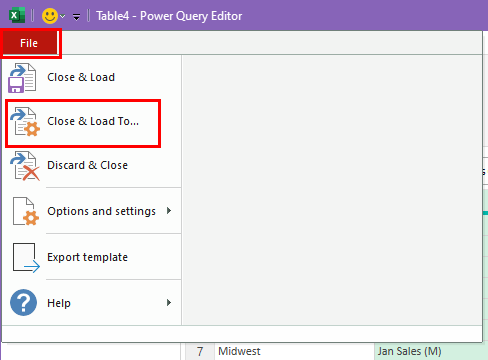Choose Close & Load To... menu entry
This screenshot has height=360, width=488.
pyautogui.click(x=92, y=121)
